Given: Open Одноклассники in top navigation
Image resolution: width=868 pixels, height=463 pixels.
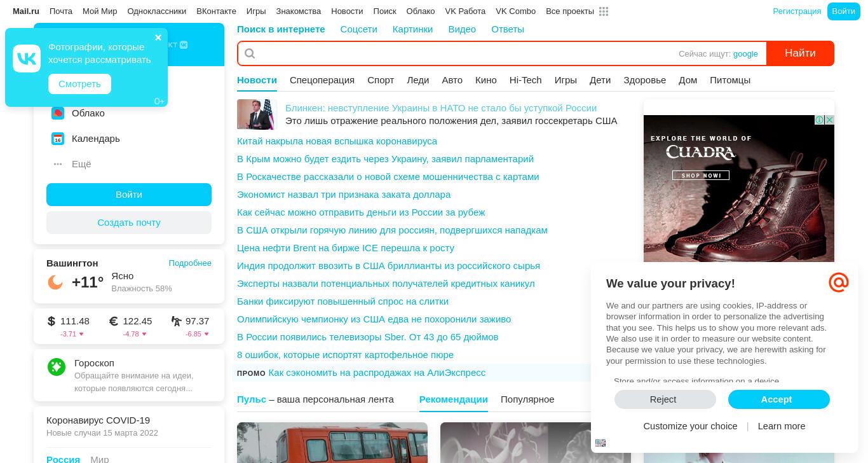Looking at the screenshot, I should point(157,11).
